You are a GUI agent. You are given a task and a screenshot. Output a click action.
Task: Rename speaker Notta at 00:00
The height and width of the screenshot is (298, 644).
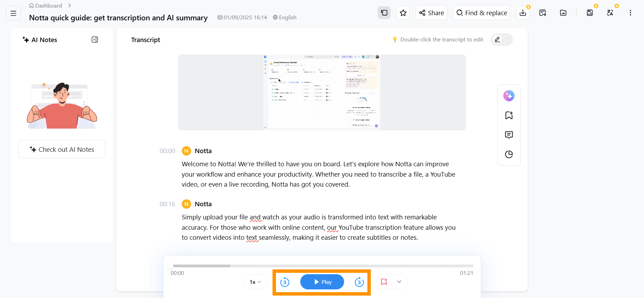tap(203, 151)
